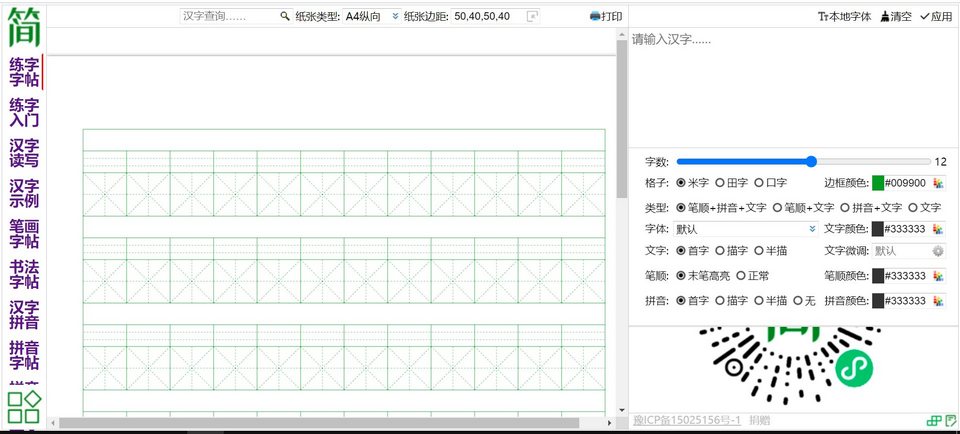960x434 pixels.
Task: Click the simplified 简 logo
Action: click(24, 27)
